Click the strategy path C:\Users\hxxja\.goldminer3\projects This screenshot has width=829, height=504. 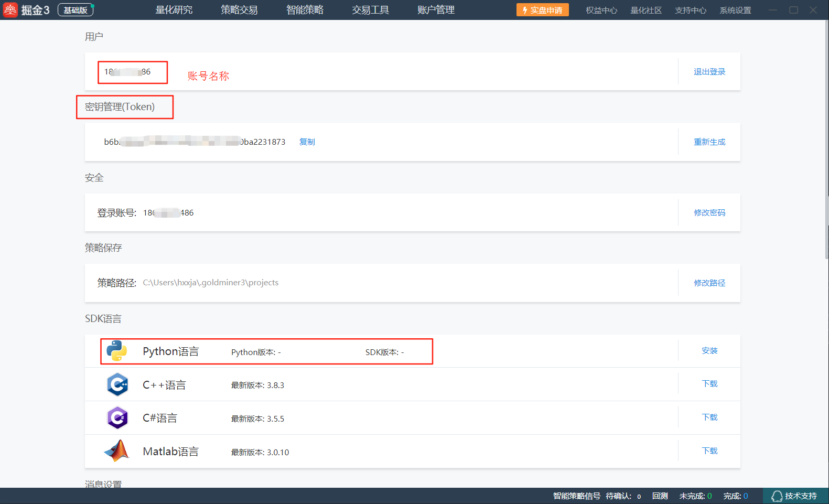tap(211, 283)
